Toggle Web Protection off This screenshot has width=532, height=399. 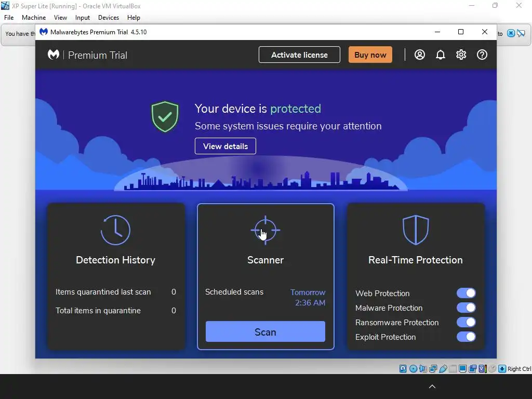[466, 293]
